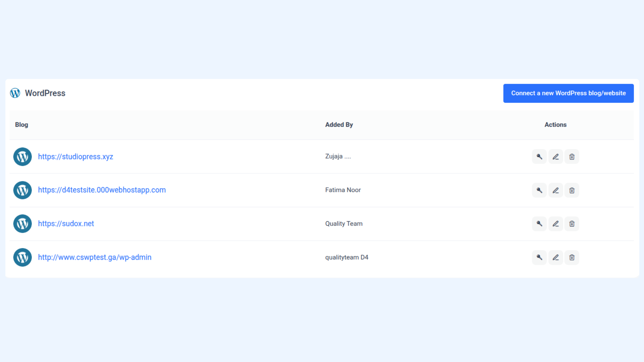Delete the d4testsite.000webhostapp.com blog
644x362 pixels.
(x=572, y=190)
